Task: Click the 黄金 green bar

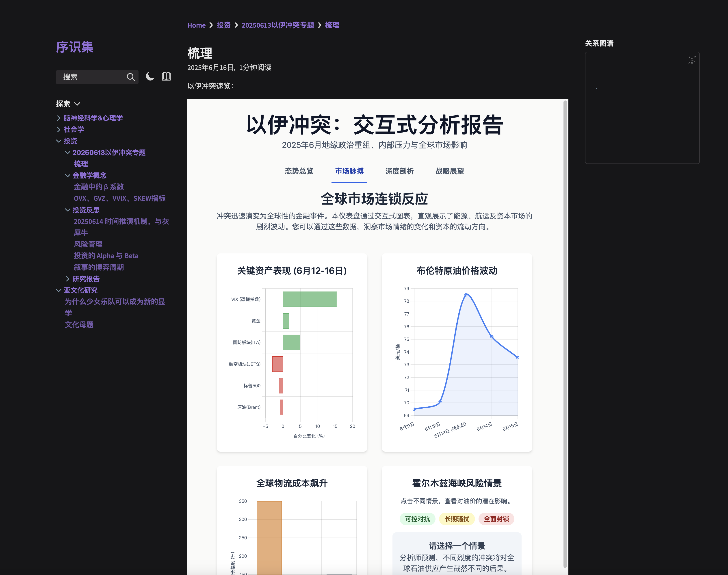Action: [x=286, y=321]
